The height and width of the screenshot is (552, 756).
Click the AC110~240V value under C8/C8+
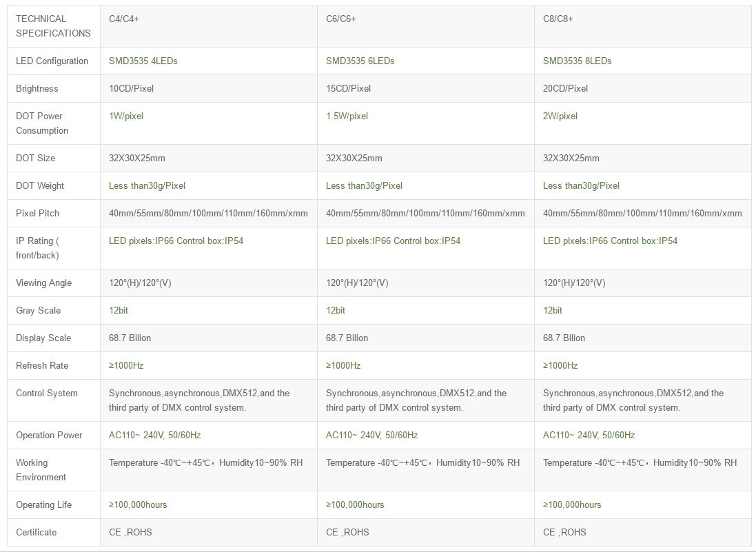pyautogui.click(x=589, y=435)
